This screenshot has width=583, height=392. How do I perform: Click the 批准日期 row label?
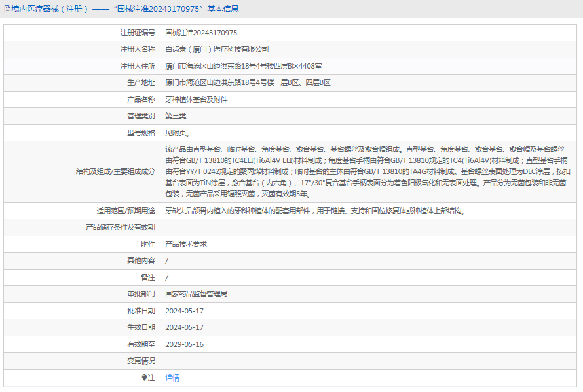pyautogui.click(x=141, y=311)
